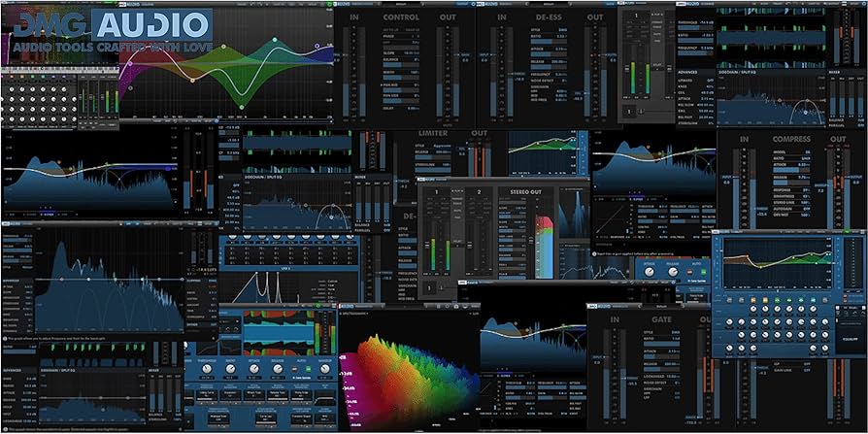Select channel 1 header in the center mixer

point(437,192)
